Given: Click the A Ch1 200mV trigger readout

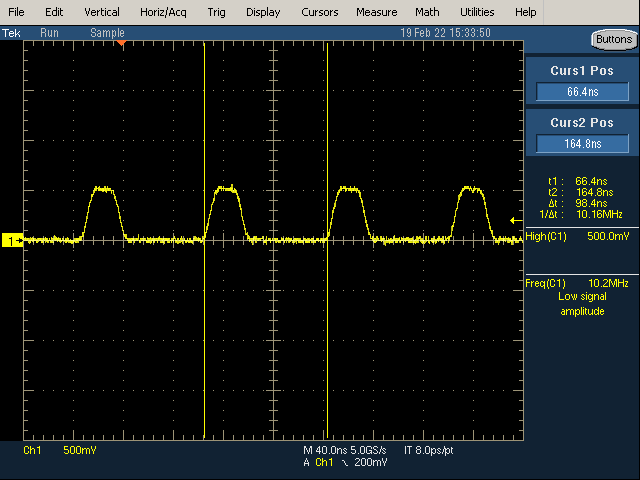Looking at the screenshot, I should pos(345,462).
